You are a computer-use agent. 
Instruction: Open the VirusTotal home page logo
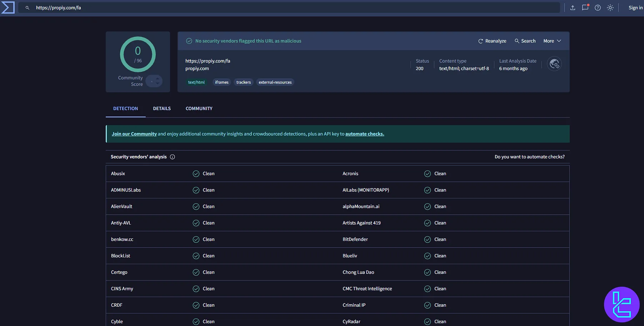[8, 7]
